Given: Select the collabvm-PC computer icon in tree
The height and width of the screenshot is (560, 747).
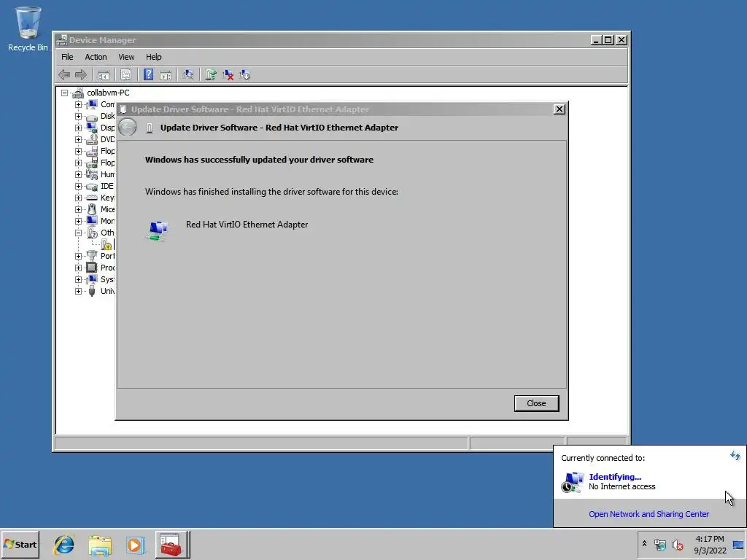Looking at the screenshot, I should (78, 93).
